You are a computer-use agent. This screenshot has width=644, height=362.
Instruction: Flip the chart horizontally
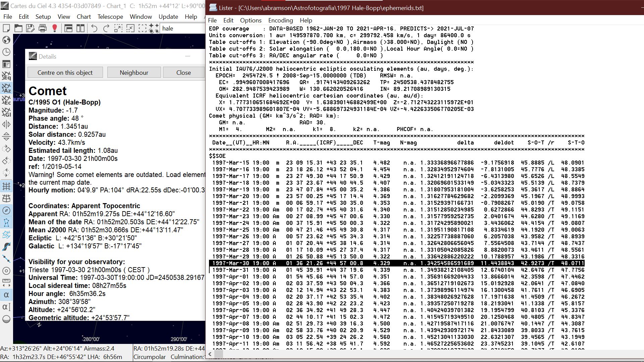click(6, 125)
